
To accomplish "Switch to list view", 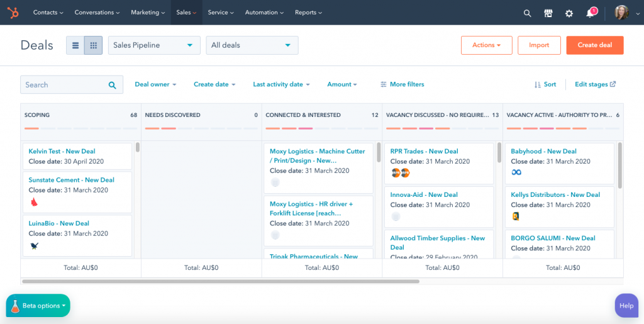I will point(75,45).
